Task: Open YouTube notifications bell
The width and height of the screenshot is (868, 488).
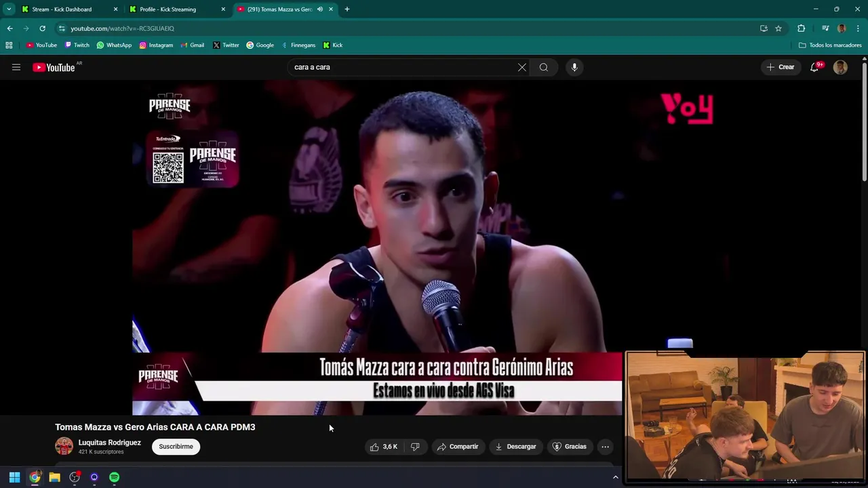Action: 815,67
